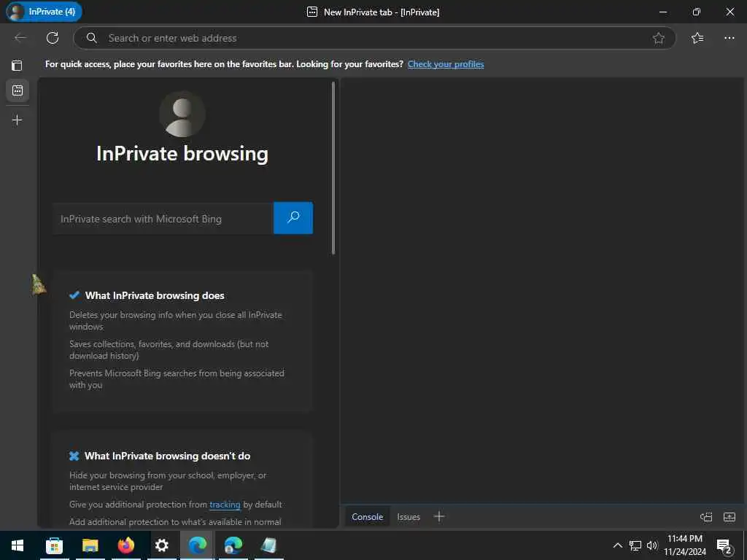The height and width of the screenshot is (560, 747).
Task: Click the 'InPrivate browsing' title text
Action: (182, 153)
